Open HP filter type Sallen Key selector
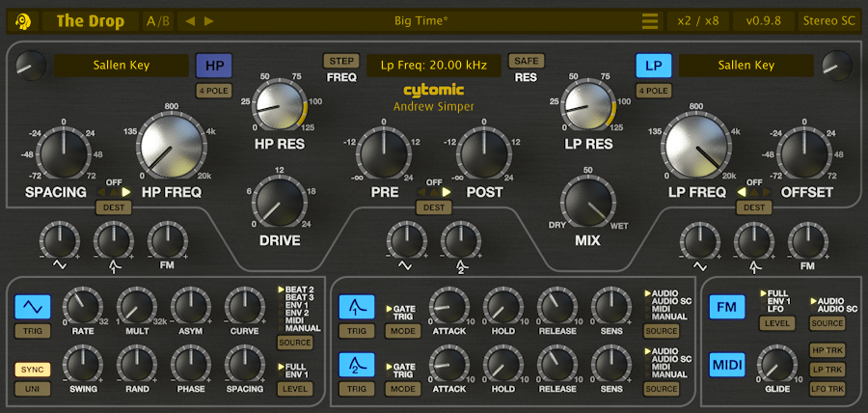The height and width of the screenshot is (413, 868). pyautogui.click(x=122, y=66)
